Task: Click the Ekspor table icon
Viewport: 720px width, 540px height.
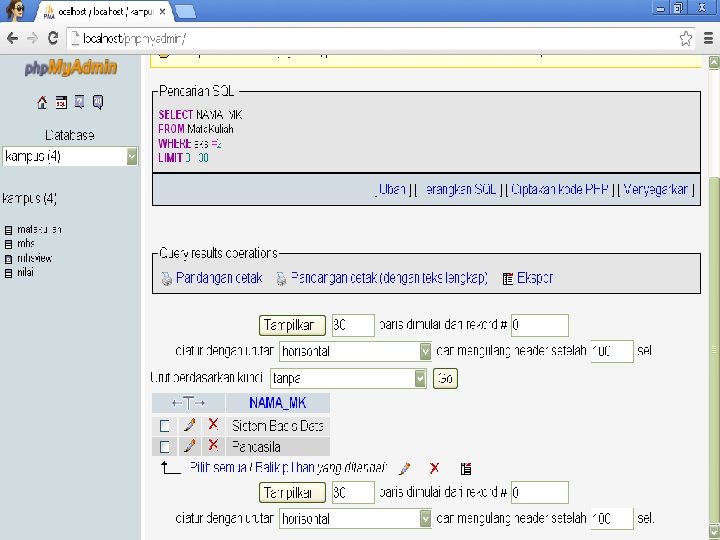Action: tap(507, 279)
